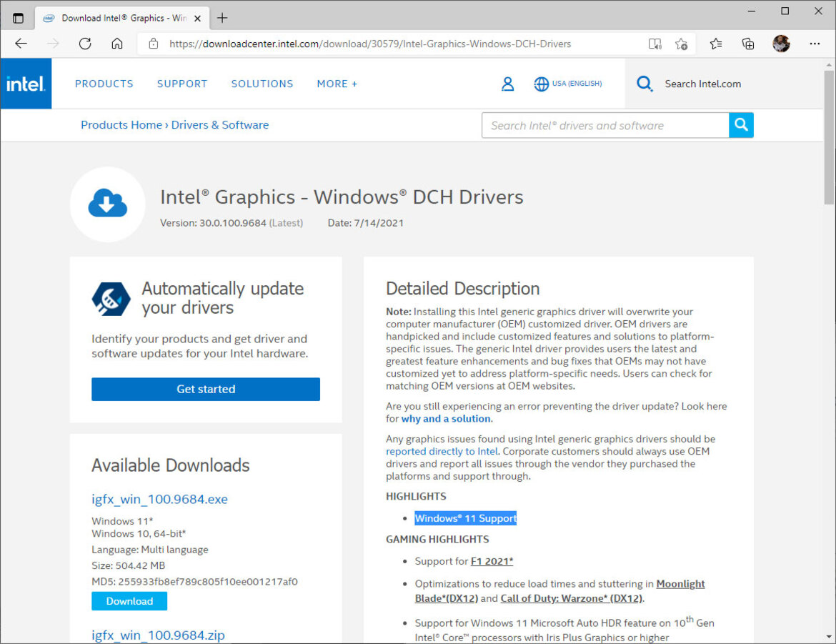Click the MD5 checksum text
Image resolution: width=836 pixels, height=644 pixels.
click(x=194, y=582)
